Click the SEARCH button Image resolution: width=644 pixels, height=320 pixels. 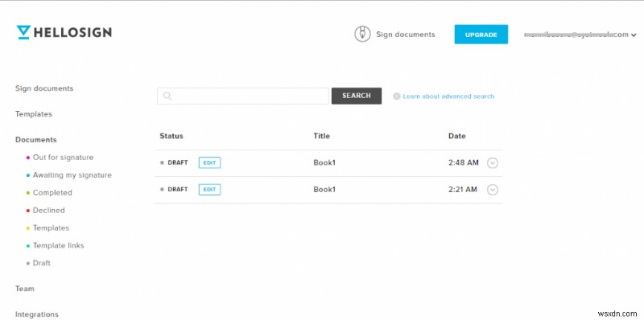point(357,96)
